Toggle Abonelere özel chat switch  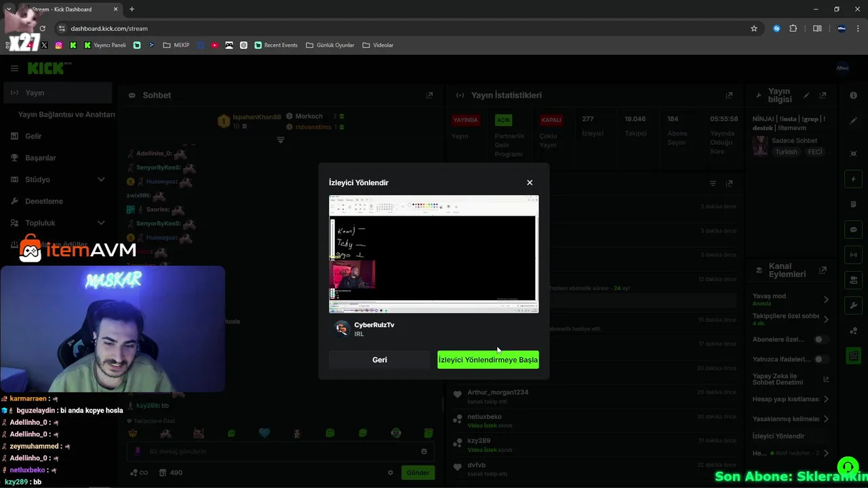(821, 340)
